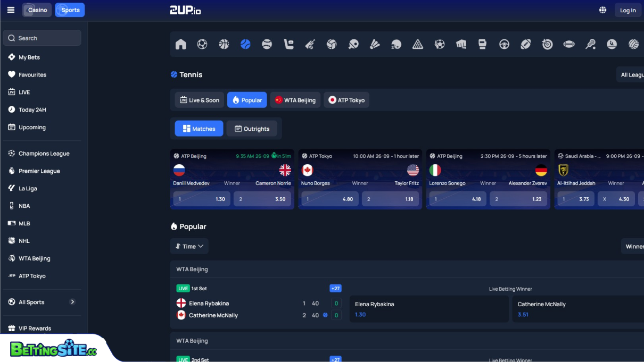Open the soccer sport category
644x362 pixels.
(202, 44)
